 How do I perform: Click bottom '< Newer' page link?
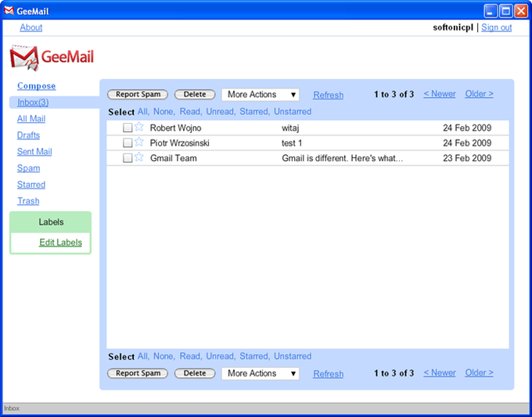(440, 373)
